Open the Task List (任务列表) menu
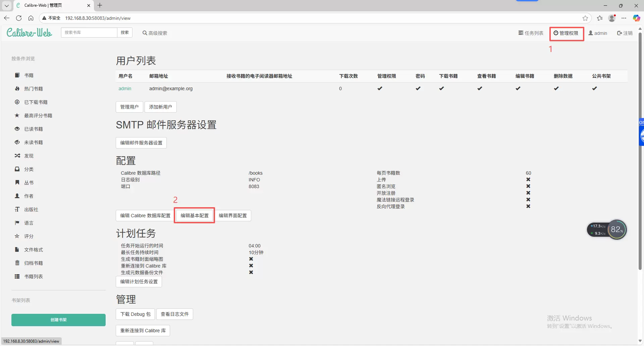This screenshot has height=346, width=644. 531,33
